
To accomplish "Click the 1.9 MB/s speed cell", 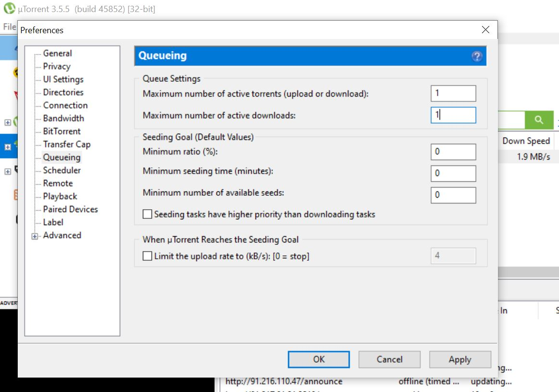I will click(534, 156).
